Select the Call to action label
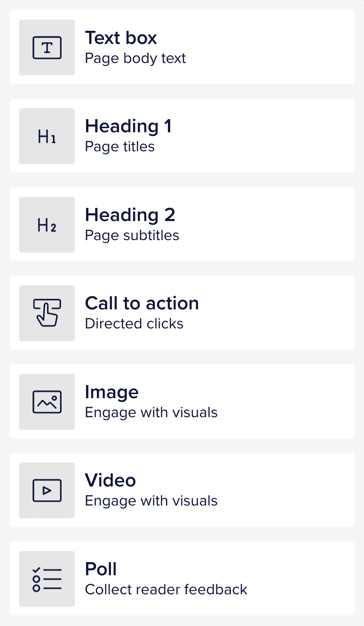Viewport: 364px width, 626px height. point(142,303)
